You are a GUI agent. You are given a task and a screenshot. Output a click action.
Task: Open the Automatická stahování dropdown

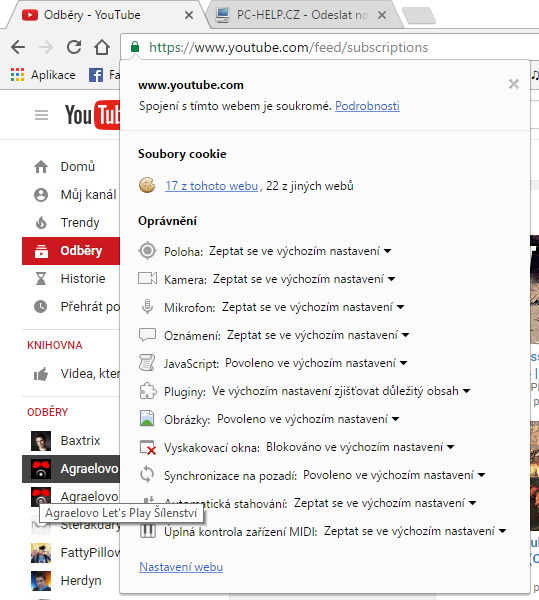coord(385,503)
